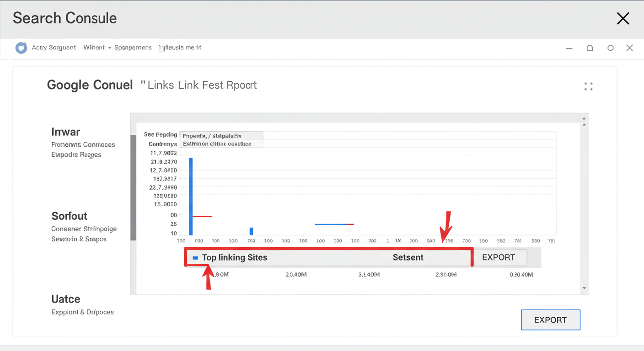This screenshot has width=644, height=351.
Task: Collapse the Inwar section in the sidebar
Action: pos(65,132)
